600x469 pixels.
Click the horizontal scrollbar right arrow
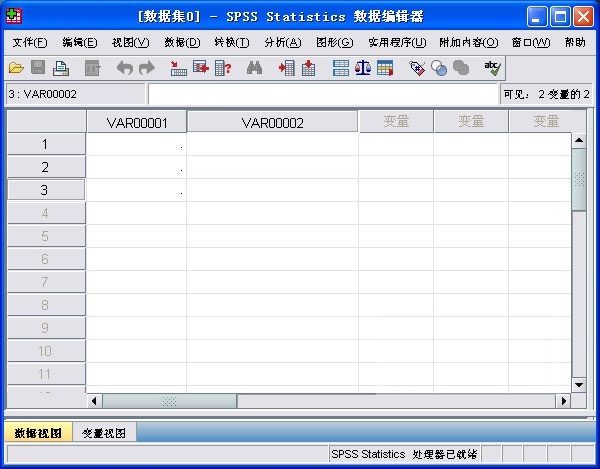coord(563,401)
